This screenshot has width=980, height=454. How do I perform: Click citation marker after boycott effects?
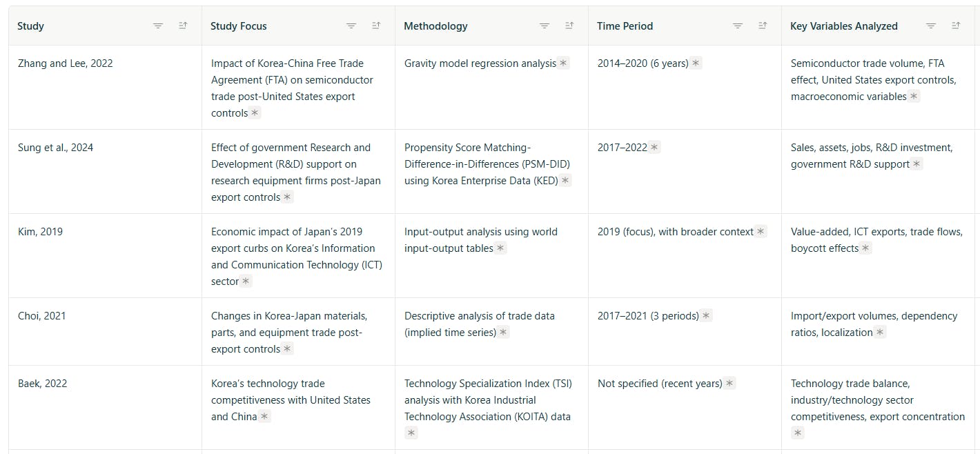pos(865,248)
